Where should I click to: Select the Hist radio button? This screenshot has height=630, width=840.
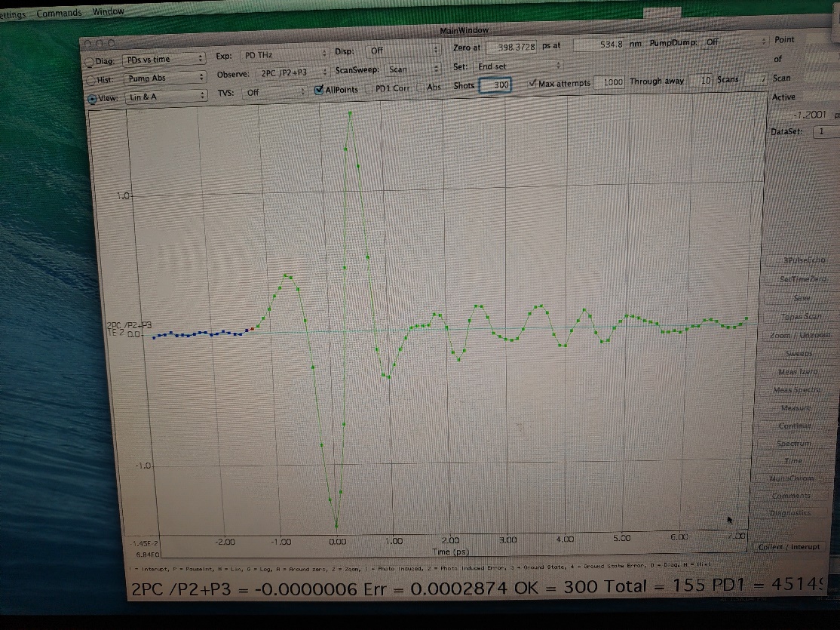(x=91, y=81)
